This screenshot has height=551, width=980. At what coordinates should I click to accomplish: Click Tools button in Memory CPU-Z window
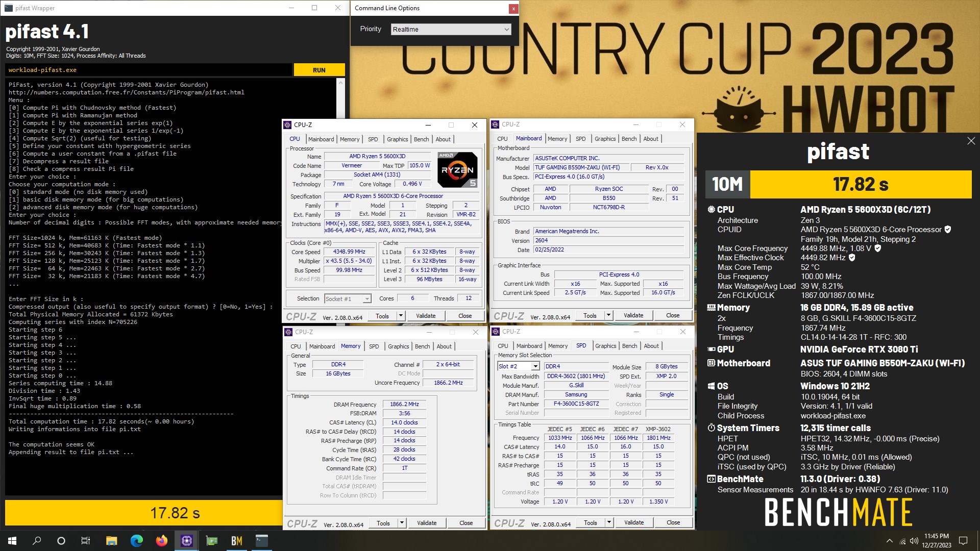pyautogui.click(x=383, y=523)
